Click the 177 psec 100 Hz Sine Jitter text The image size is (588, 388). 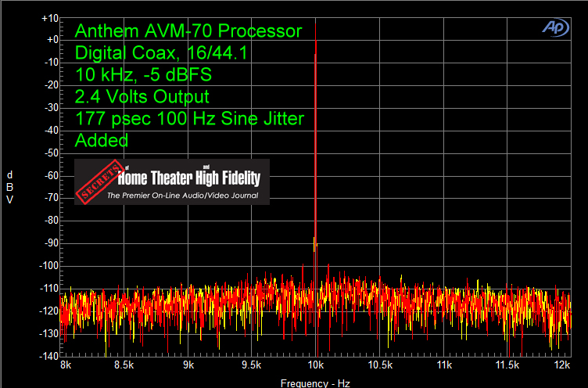tap(189, 120)
